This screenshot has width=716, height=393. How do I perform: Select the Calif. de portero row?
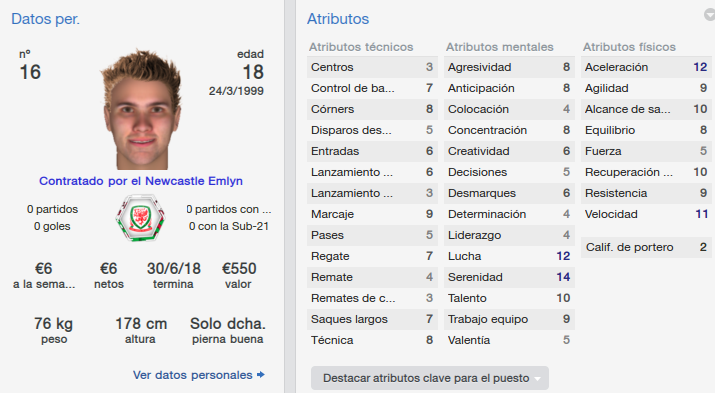tap(646, 247)
